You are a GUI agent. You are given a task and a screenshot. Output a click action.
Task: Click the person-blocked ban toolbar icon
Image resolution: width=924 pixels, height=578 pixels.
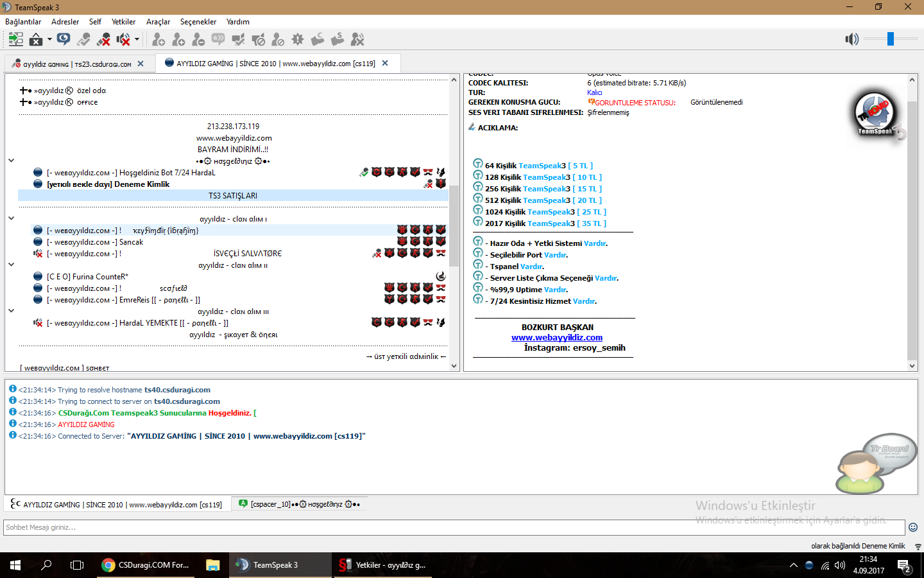click(x=278, y=40)
